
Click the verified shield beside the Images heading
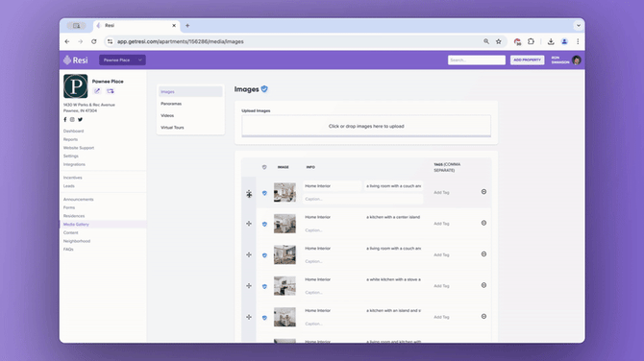click(x=264, y=88)
